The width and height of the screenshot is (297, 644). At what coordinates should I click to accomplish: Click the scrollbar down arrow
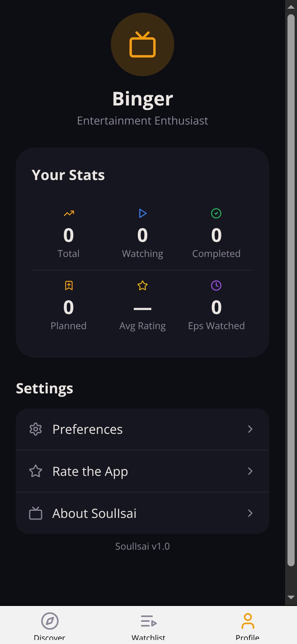coord(291,598)
